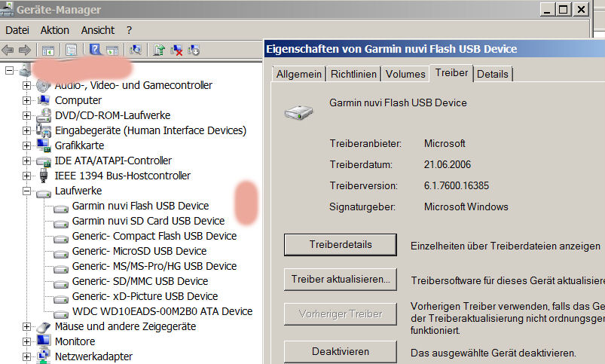Scan for hardware changes toolbar icon
This screenshot has width=605, height=364.
[x=136, y=50]
